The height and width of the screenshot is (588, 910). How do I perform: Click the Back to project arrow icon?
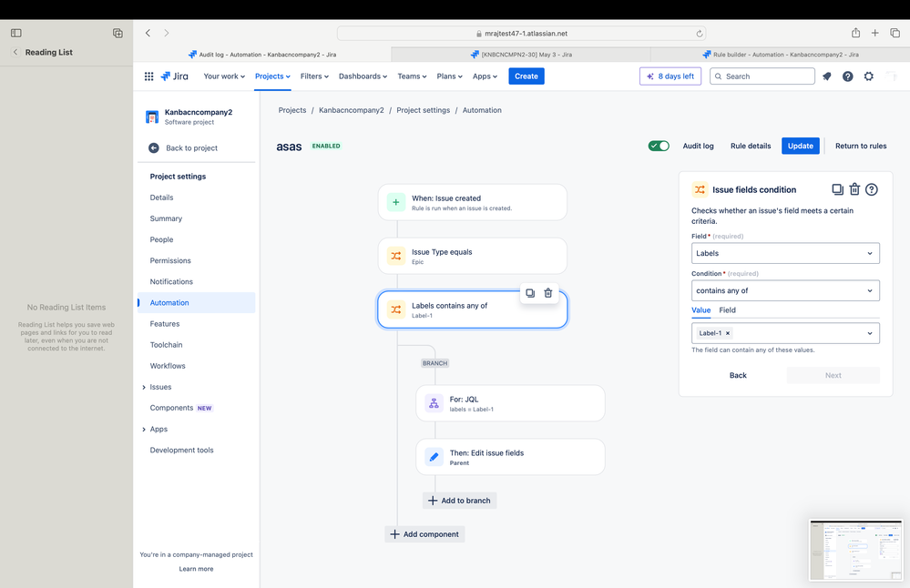[154, 147]
